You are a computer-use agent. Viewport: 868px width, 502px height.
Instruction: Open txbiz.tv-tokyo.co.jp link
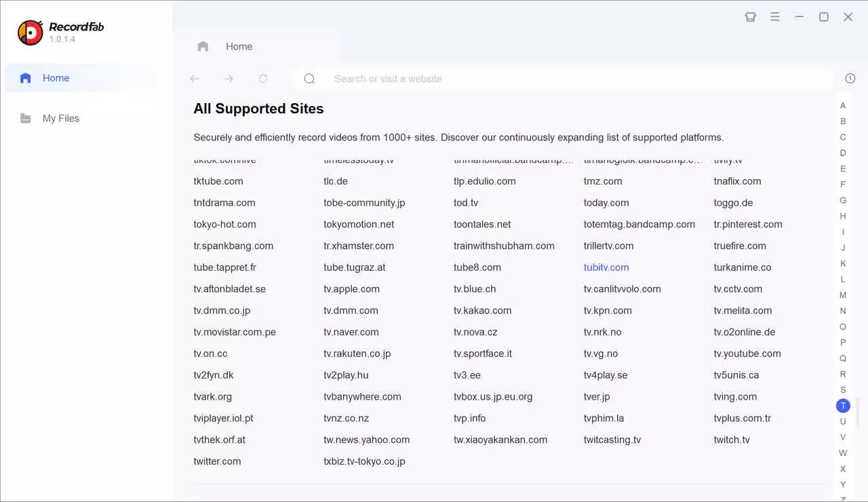[x=364, y=461]
